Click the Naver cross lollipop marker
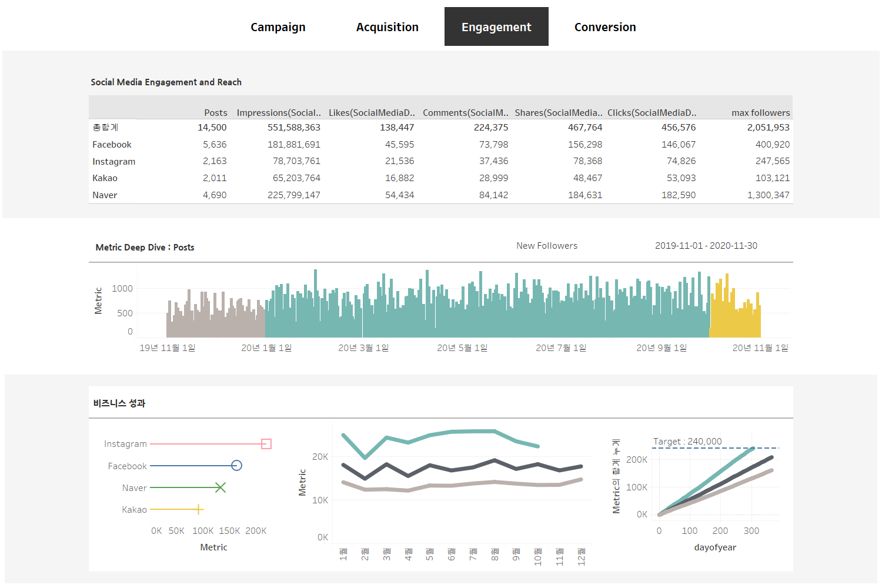 point(220,487)
